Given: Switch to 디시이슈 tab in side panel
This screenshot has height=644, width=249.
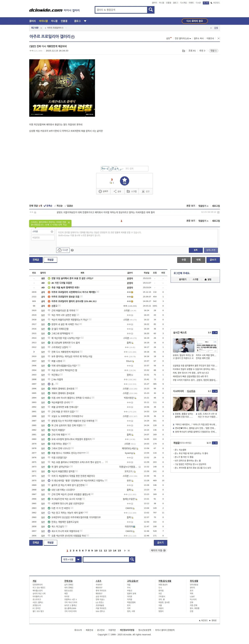Looking at the screenshot, I should tap(191, 391).
